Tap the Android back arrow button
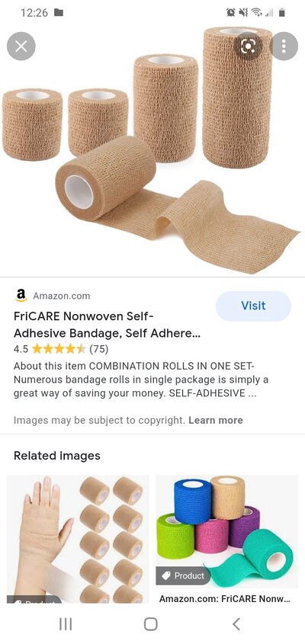The height and width of the screenshot is (644, 305). click(x=236, y=624)
